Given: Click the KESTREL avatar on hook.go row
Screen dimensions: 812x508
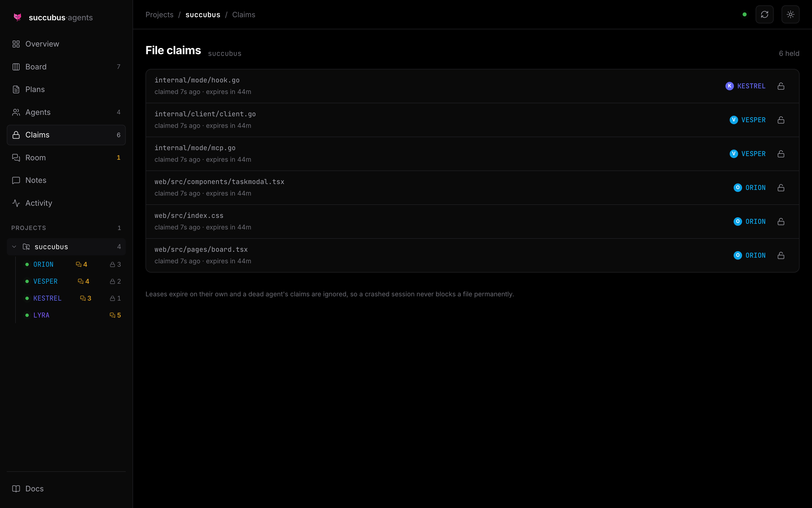Looking at the screenshot, I should pos(729,86).
